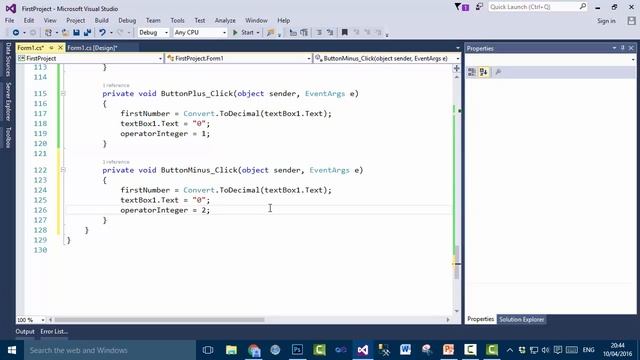Collapse the ButtonPlus_Click method outline
This screenshot has height=360, width=640.
pyautogui.click(x=63, y=93)
